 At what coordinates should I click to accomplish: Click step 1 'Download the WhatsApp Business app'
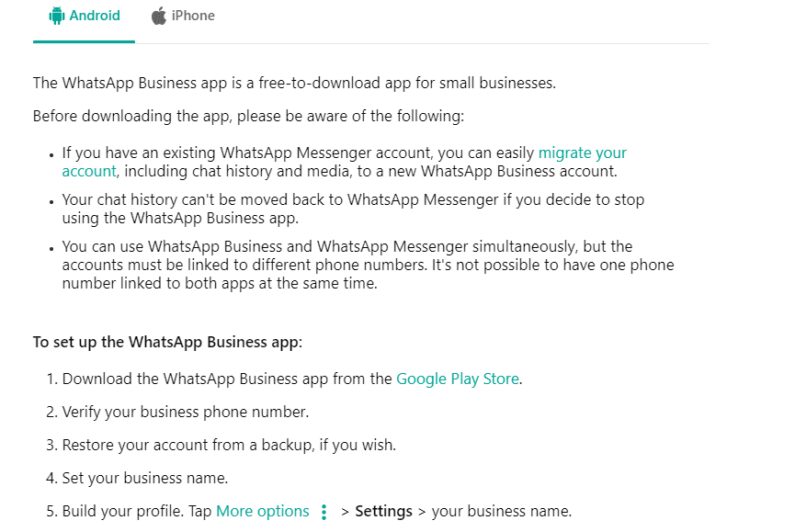292,379
